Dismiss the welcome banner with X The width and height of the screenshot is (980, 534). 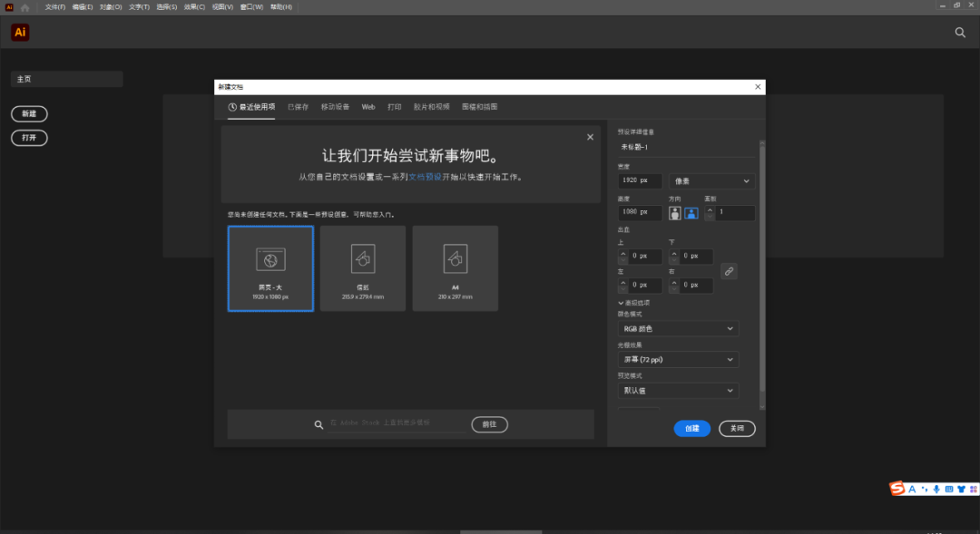pyautogui.click(x=590, y=137)
